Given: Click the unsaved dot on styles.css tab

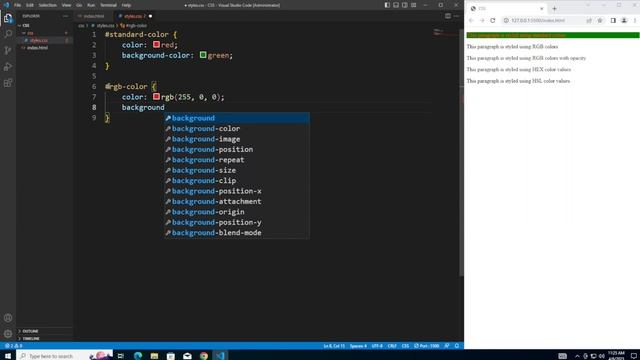Looking at the screenshot, I should [150, 16].
